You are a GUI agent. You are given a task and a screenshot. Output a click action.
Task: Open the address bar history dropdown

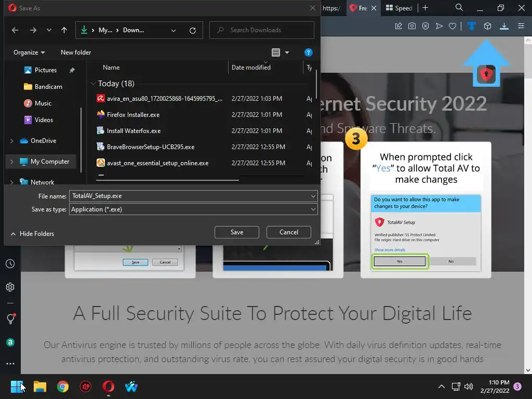tap(174, 31)
